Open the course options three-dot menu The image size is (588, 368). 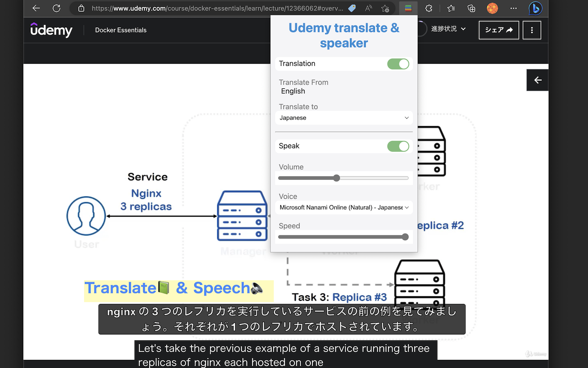tap(531, 30)
